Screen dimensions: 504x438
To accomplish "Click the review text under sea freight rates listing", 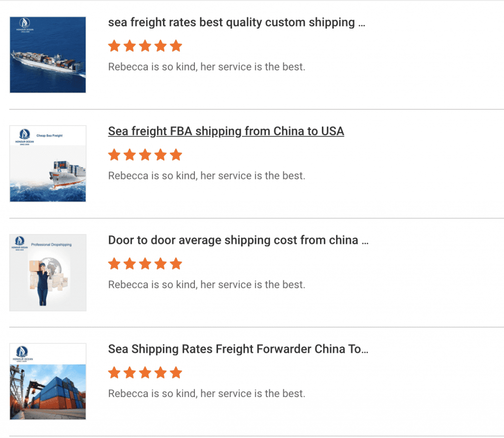I will pos(207,67).
